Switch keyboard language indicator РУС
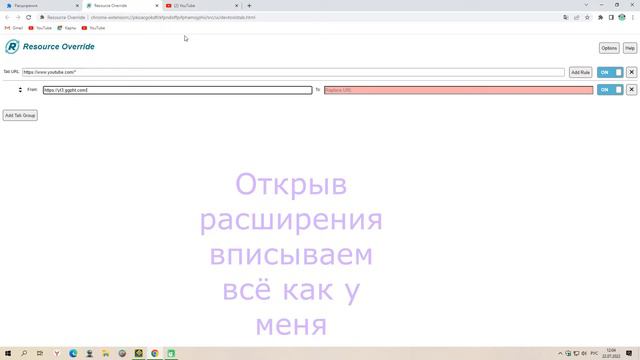Viewport: 640px width, 360px height. [594, 353]
